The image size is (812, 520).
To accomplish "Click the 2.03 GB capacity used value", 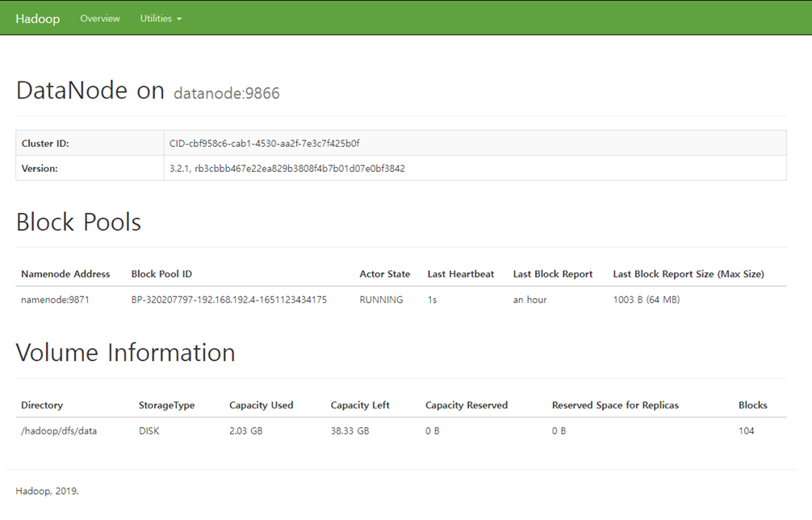I will tap(246, 431).
